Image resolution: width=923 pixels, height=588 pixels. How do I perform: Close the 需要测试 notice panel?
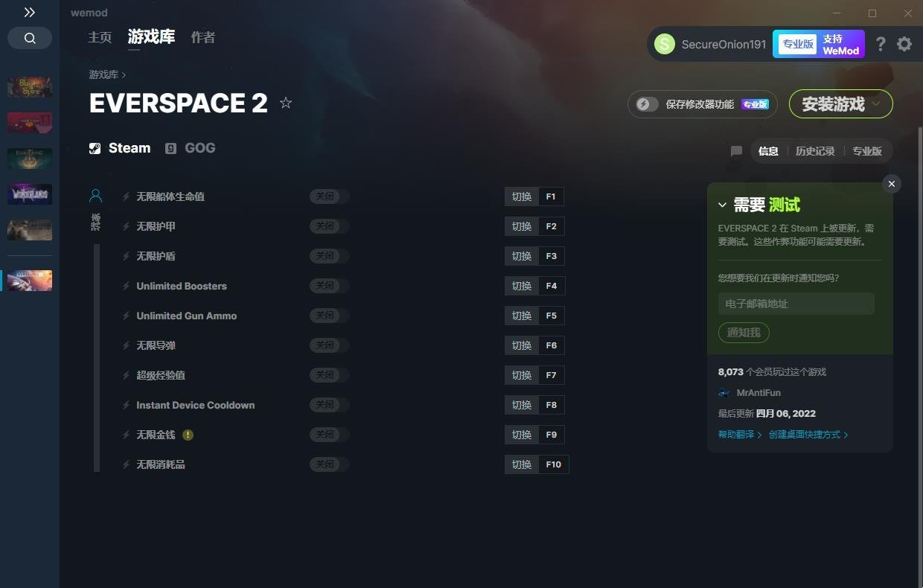(x=892, y=184)
